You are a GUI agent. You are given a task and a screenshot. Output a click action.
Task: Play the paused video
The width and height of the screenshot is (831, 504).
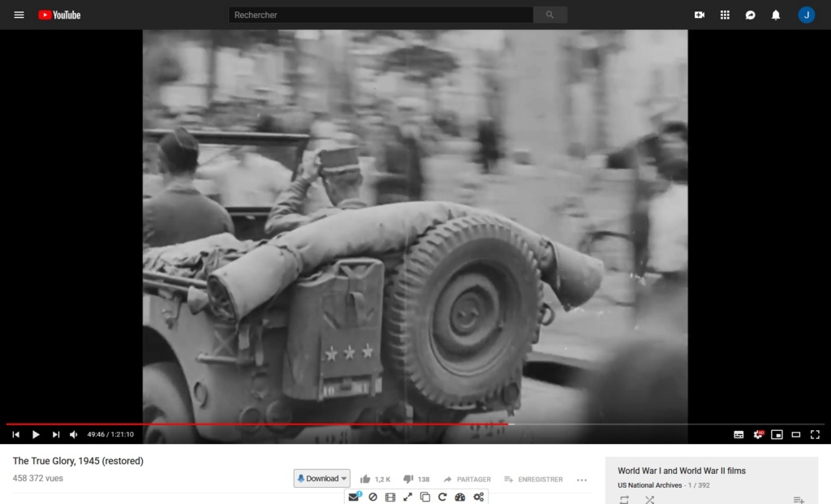point(36,434)
